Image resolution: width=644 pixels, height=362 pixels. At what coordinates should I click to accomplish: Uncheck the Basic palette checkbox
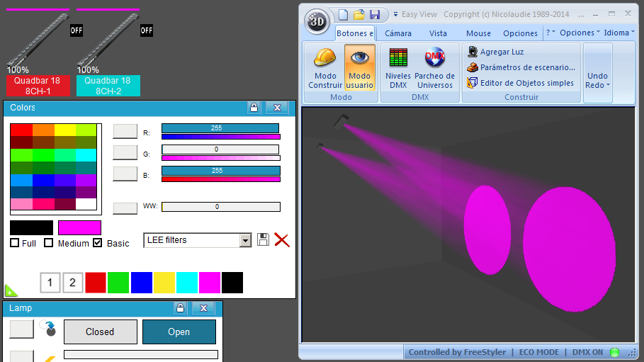(97, 243)
